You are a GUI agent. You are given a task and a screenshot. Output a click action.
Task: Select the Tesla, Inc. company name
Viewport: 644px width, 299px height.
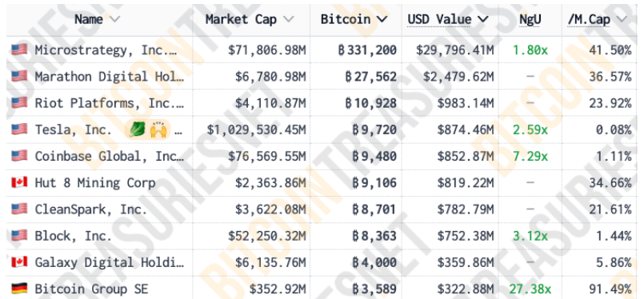pyautogui.click(x=73, y=130)
